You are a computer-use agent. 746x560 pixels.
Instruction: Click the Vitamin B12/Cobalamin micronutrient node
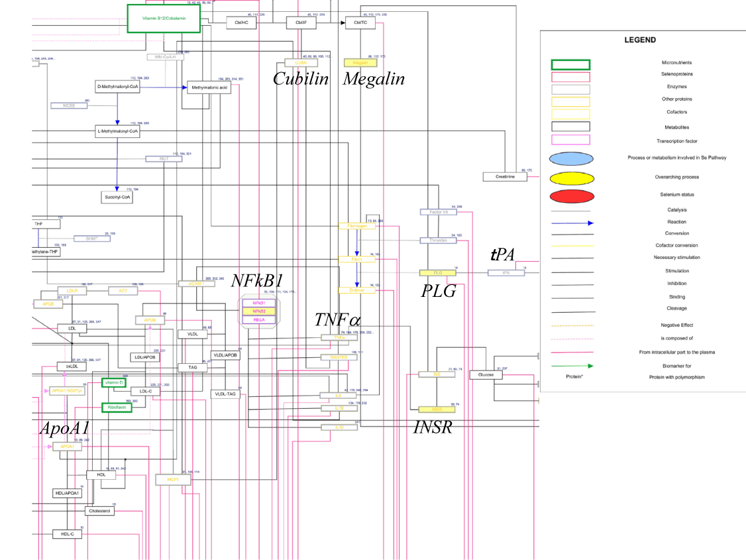click(x=164, y=19)
